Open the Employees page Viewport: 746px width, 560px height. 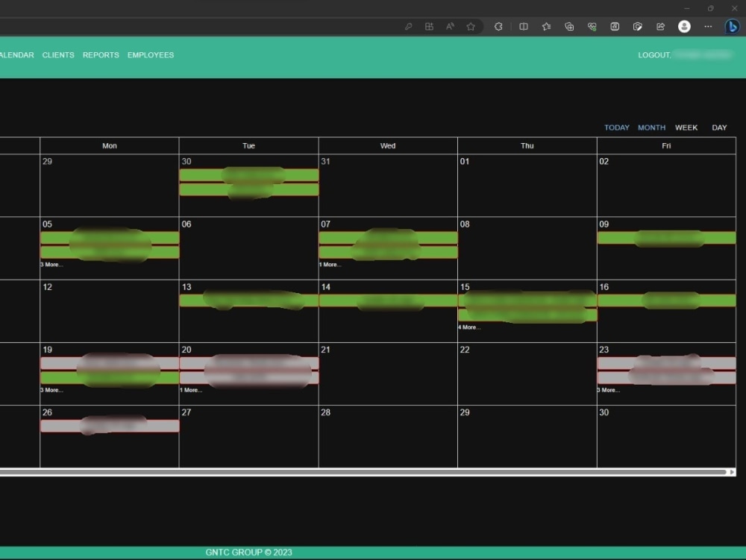click(151, 55)
